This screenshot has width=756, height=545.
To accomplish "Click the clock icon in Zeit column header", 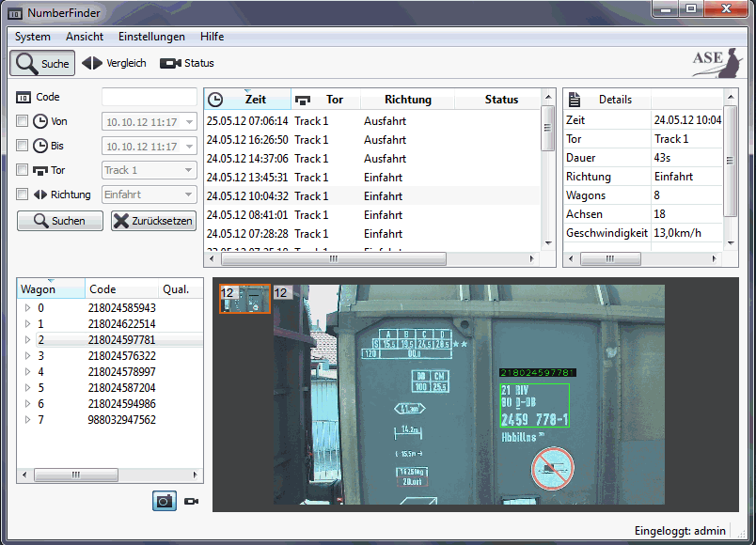I will (215, 100).
